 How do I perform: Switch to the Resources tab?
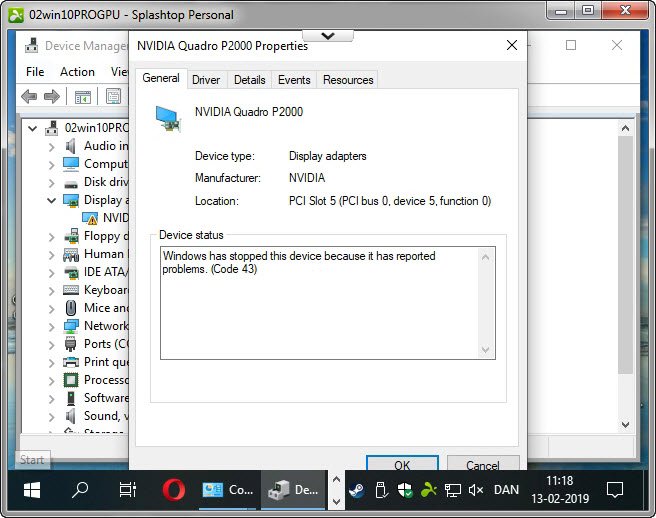point(348,79)
